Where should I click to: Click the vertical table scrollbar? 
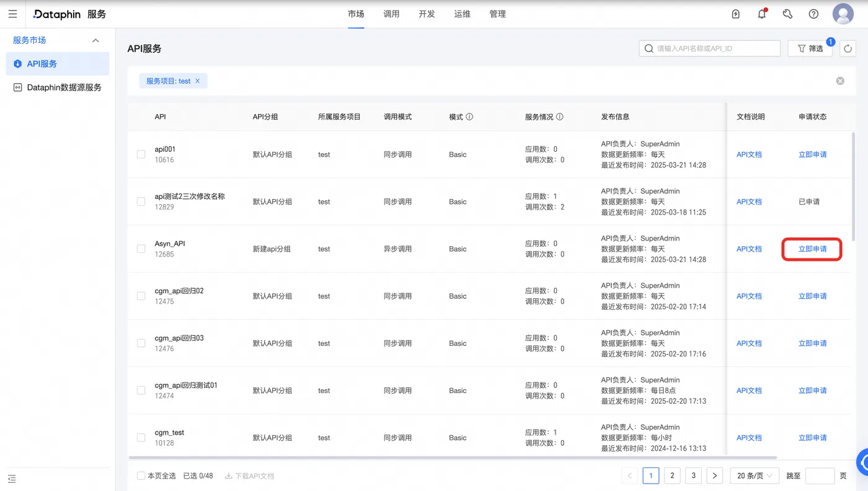(x=854, y=186)
